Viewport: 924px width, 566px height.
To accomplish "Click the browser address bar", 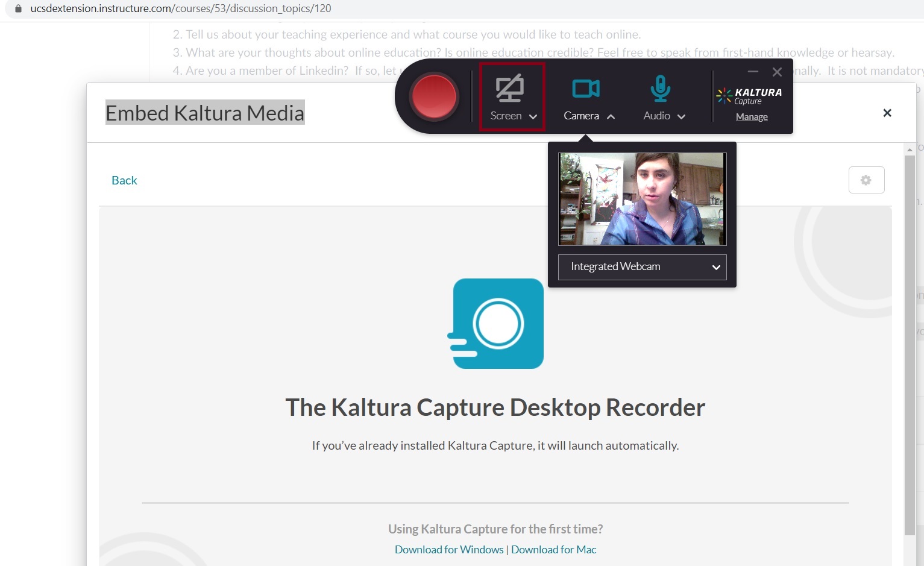I will click(241, 8).
